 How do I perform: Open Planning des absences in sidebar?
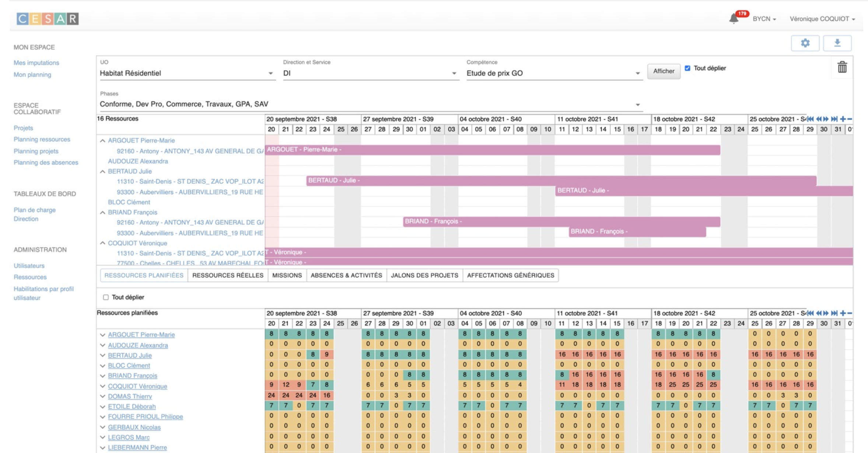click(46, 162)
